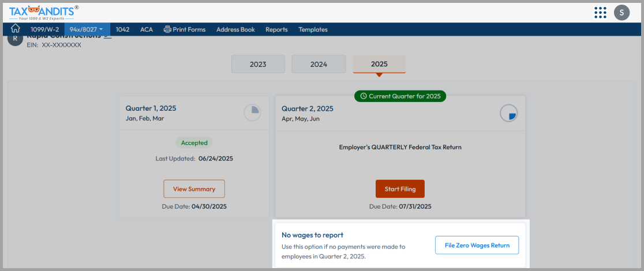Image resolution: width=644 pixels, height=271 pixels.
Task: Click Due Date 04/30/2025 text
Action: click(194, 206)
